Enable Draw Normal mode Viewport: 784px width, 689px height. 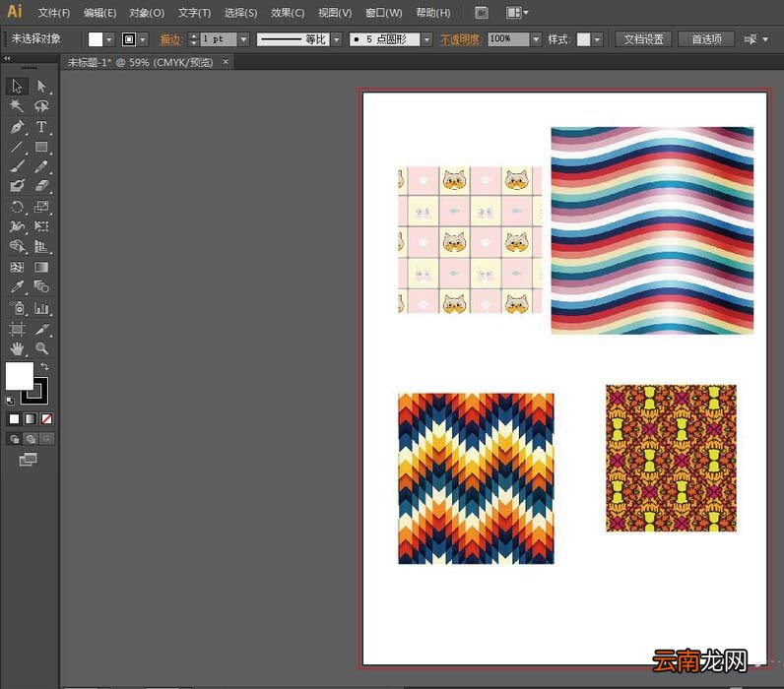click(15, 439)
